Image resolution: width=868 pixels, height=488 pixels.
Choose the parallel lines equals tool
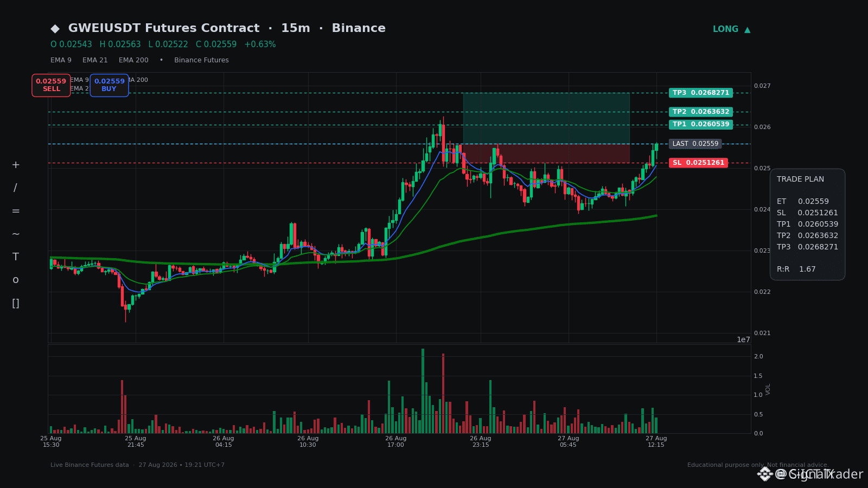[x=16, y=211]
